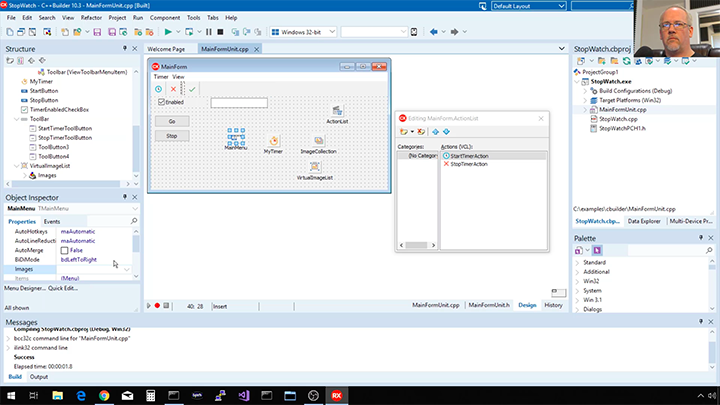Collapse the ToolBar node in Structure
The image size is (720, 405).
pos(17,119)
